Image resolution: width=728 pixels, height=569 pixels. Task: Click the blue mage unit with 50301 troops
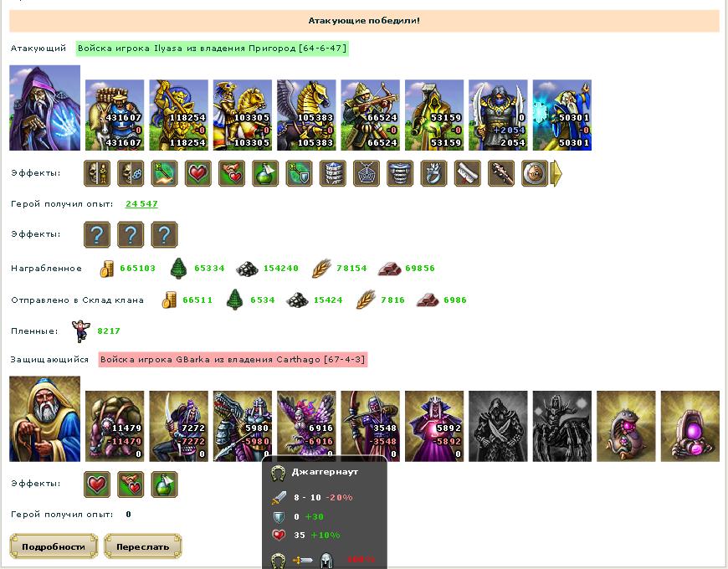pyautogui.click(x=561, y=115)
